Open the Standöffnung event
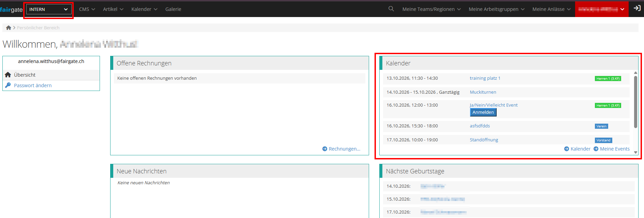This screenshot has height=218, width=644. click(484, 140)
